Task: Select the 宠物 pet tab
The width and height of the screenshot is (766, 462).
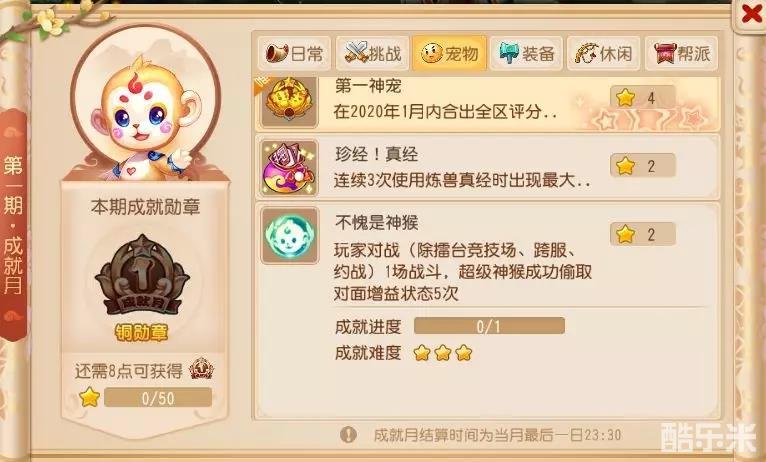Action: point(449,53)
